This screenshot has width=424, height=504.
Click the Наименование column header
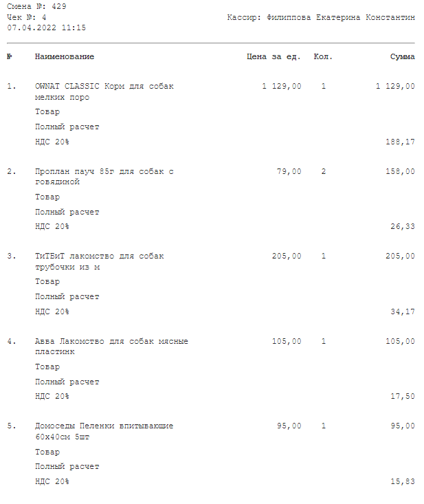pos(64,56)
